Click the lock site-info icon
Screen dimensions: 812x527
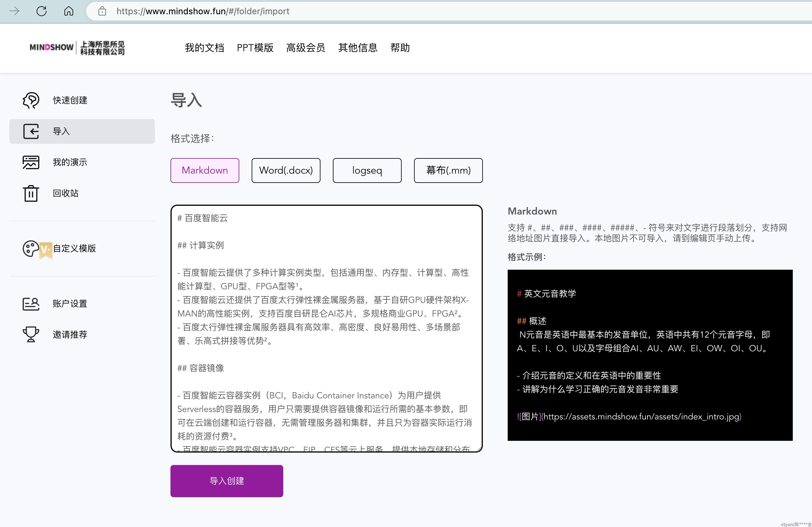102,11
